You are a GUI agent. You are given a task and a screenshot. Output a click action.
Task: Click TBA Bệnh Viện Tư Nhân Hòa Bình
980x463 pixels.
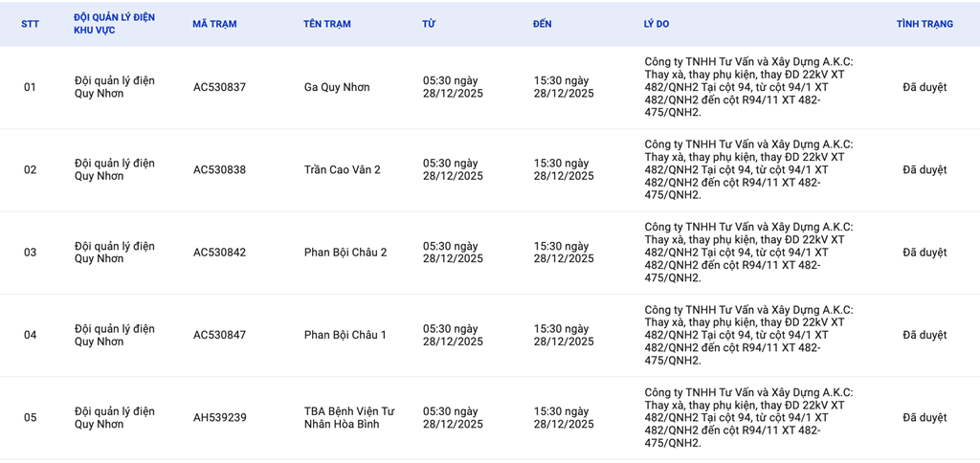coord(349,418)
